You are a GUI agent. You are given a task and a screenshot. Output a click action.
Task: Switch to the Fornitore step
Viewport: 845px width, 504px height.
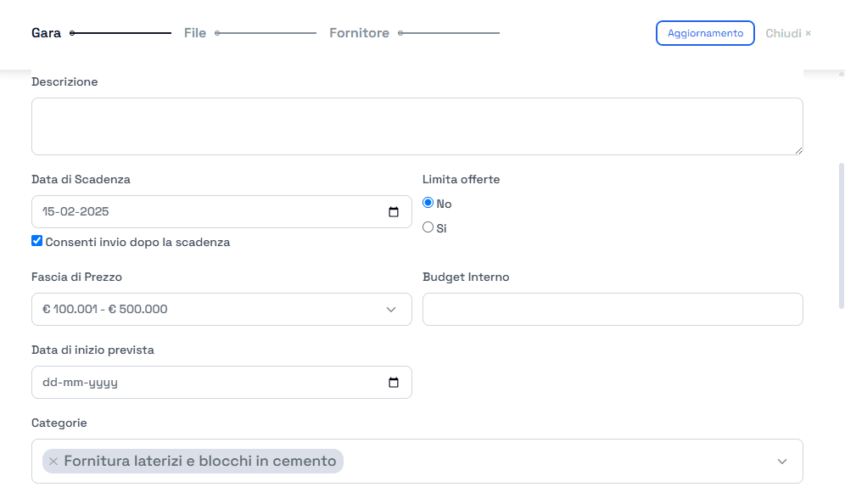click(x=359, y=33)
